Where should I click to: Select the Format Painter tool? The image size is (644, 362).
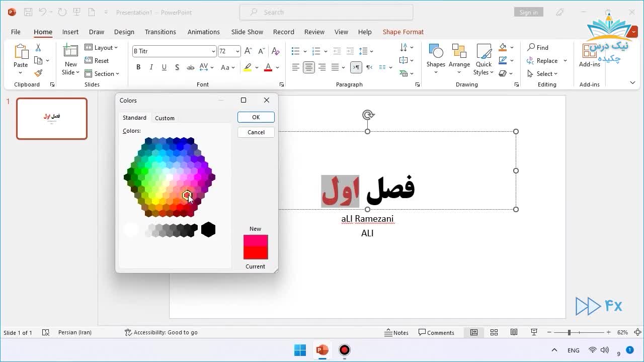(x=38, y=72)
